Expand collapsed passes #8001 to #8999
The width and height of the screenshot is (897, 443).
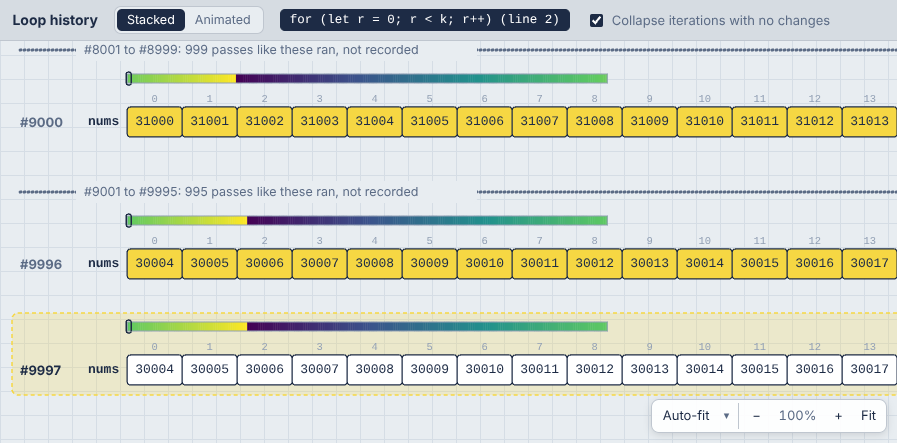point(251,50)
